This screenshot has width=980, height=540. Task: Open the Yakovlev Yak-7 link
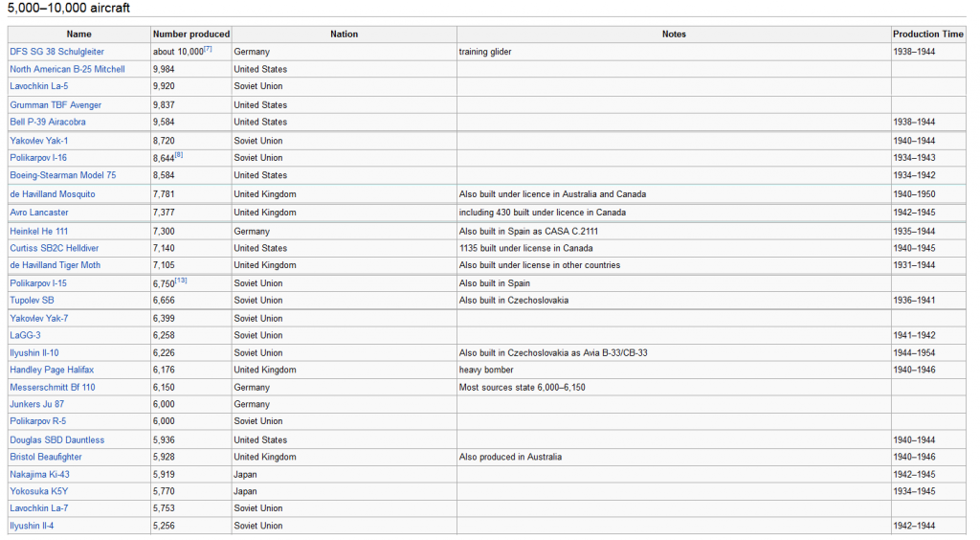tap(38, 318)
